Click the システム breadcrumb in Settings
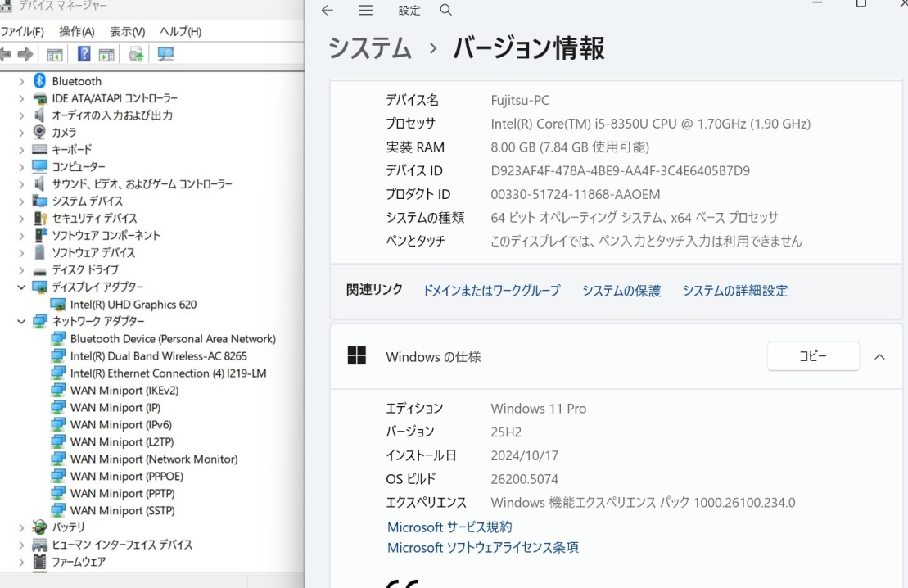The height and width of the screenshot is (588, 908). [370, 47]
